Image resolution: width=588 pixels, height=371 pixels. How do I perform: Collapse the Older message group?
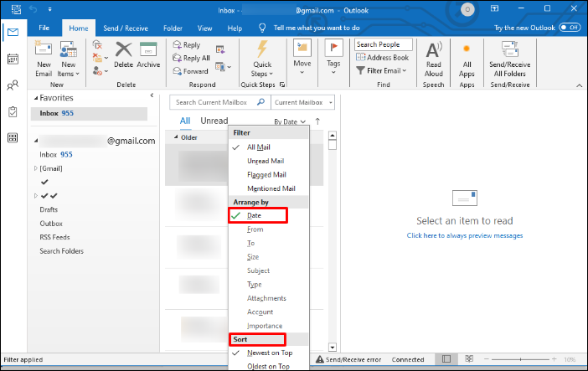[176, 137]
